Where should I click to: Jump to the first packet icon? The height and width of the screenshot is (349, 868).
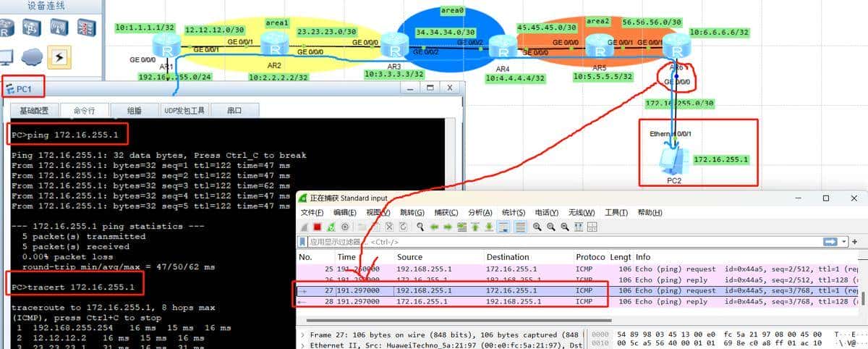pyautogui.click(x=475, y=227)
